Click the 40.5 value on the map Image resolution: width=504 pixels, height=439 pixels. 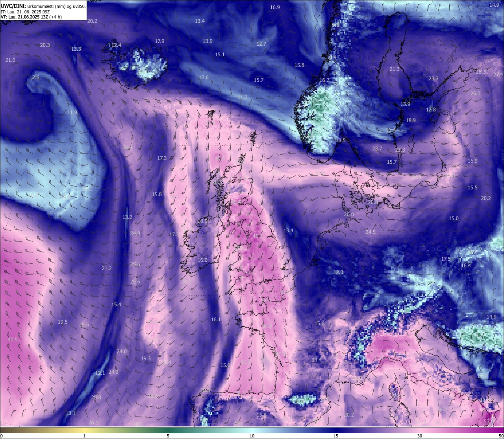coord(13,339)
